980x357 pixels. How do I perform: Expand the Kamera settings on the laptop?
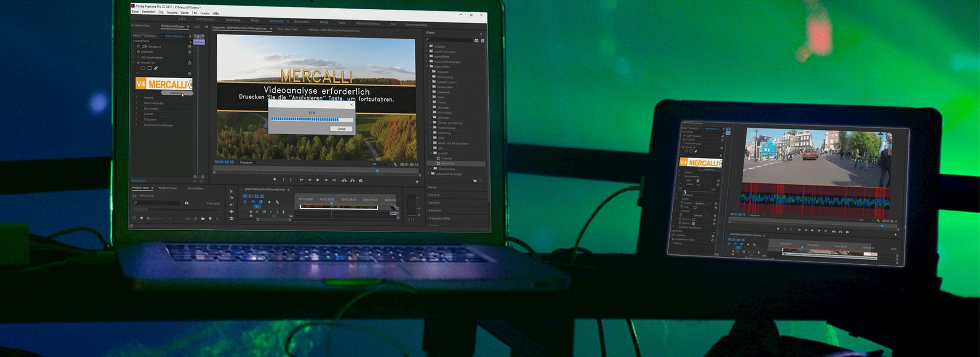click(136, 97)
